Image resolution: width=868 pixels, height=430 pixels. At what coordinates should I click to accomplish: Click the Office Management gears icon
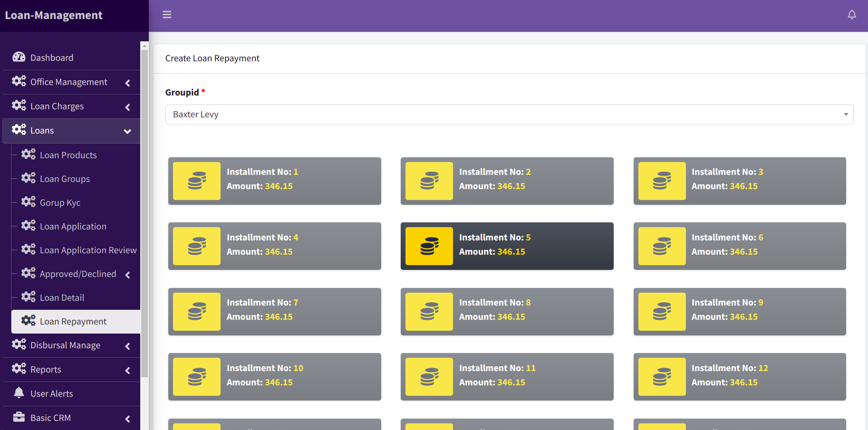19,81
